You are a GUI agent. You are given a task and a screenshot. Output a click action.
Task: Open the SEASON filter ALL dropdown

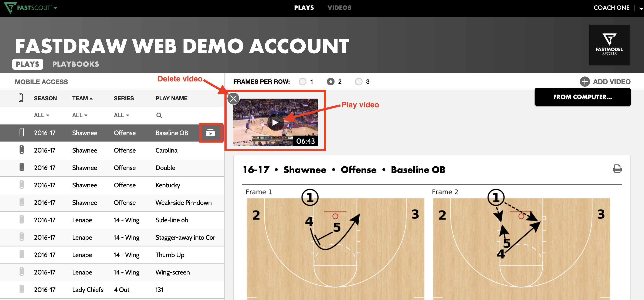coord(41,115)
